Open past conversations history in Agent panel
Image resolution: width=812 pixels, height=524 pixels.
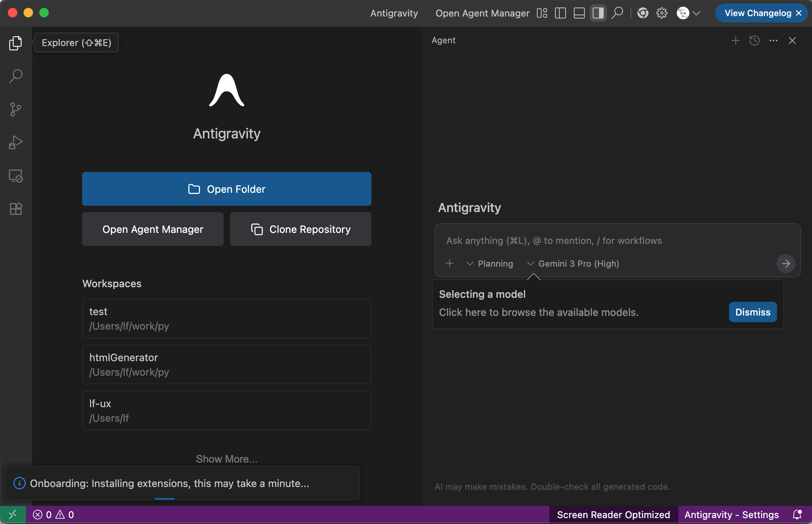coord(754,41)
